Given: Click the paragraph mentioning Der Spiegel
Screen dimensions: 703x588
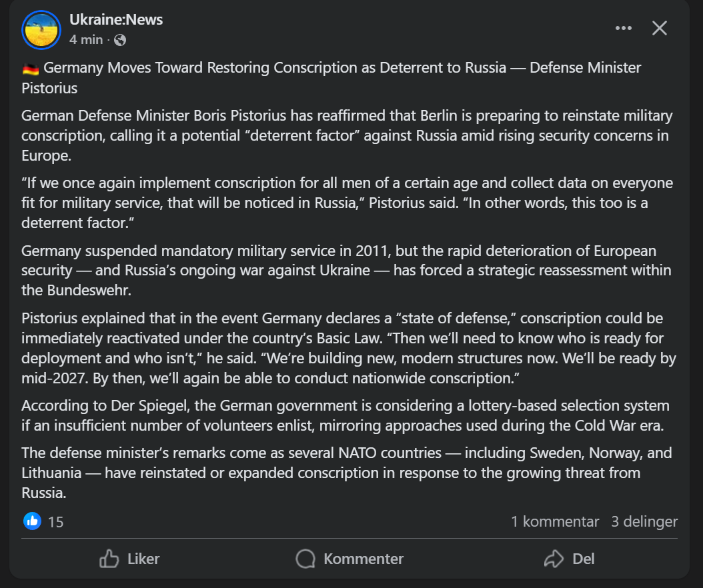Looking at the screenshot, I should pos(345,416).
